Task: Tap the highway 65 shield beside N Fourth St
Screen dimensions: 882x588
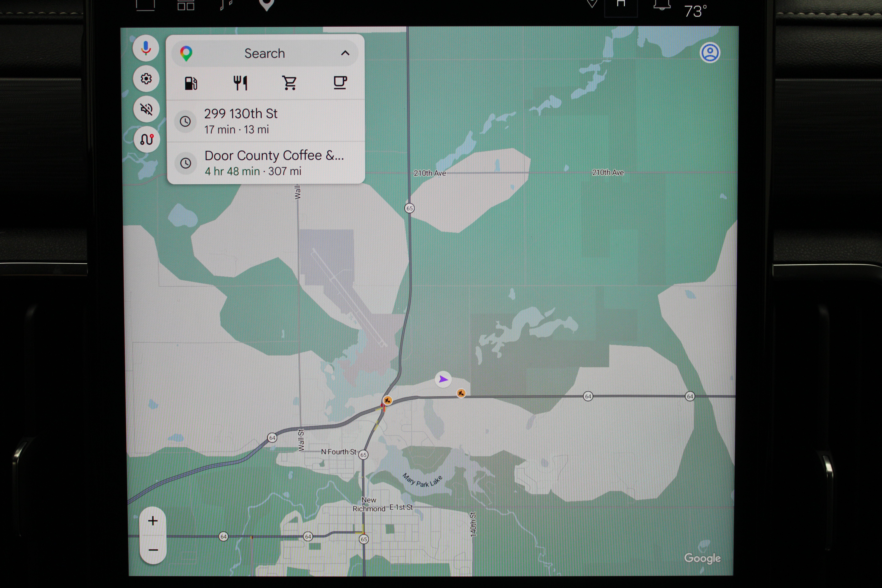Action: pos(363,455)
